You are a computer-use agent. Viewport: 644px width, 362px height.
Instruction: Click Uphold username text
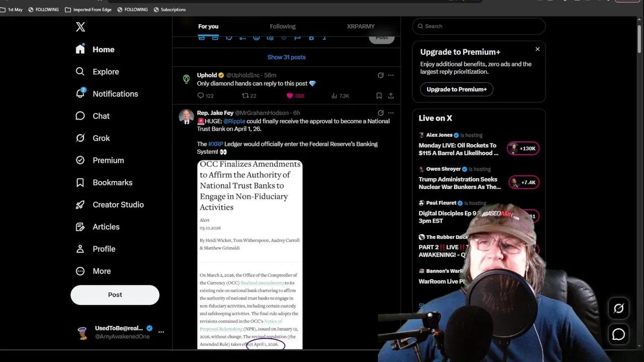207,75
